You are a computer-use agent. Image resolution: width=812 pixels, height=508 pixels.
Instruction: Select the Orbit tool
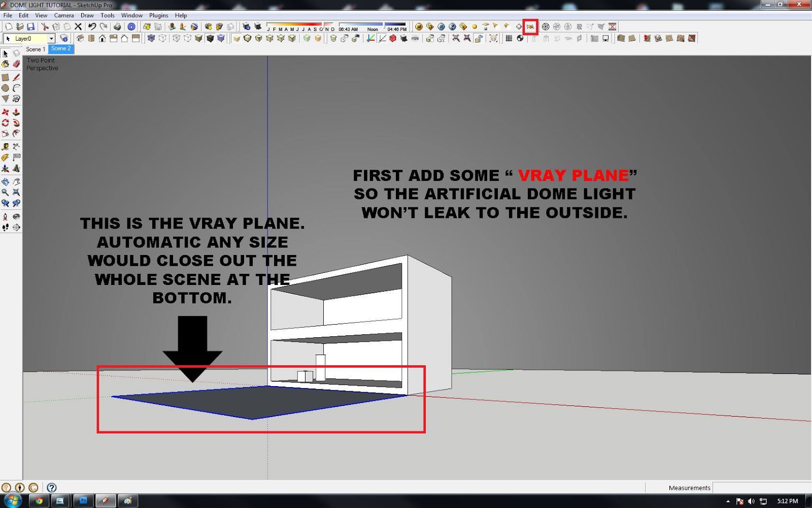[x=5, y=181]
